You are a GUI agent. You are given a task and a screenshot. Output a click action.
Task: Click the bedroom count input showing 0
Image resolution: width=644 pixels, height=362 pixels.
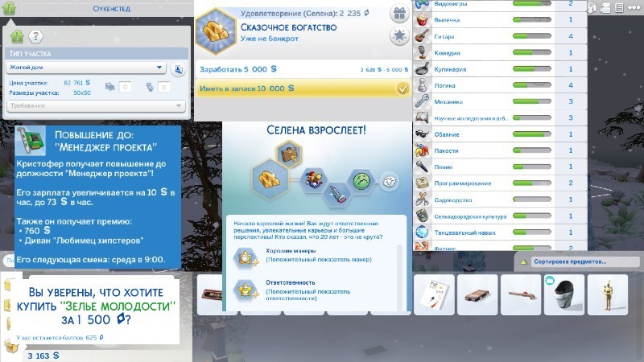[x=126, y=87]
